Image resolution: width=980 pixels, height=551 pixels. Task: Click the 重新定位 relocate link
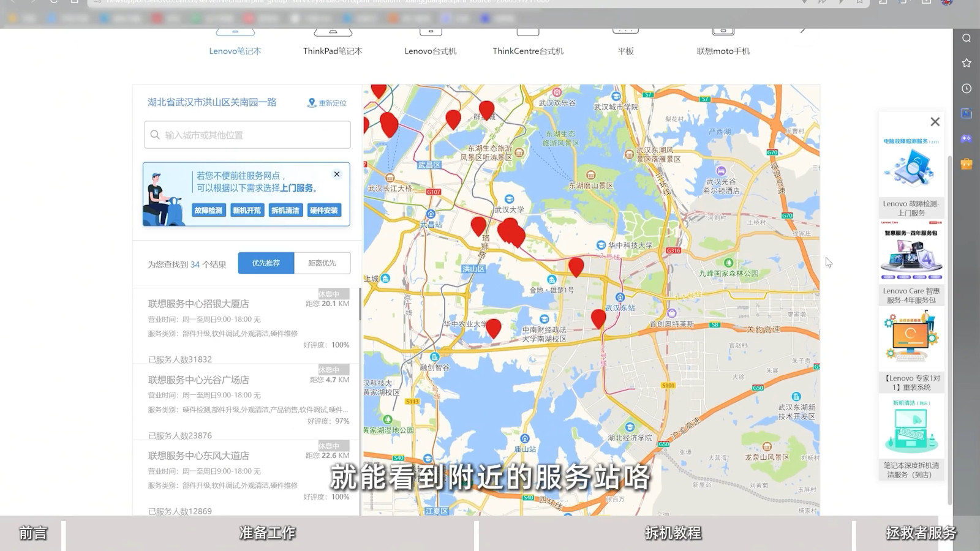point(333,103)
